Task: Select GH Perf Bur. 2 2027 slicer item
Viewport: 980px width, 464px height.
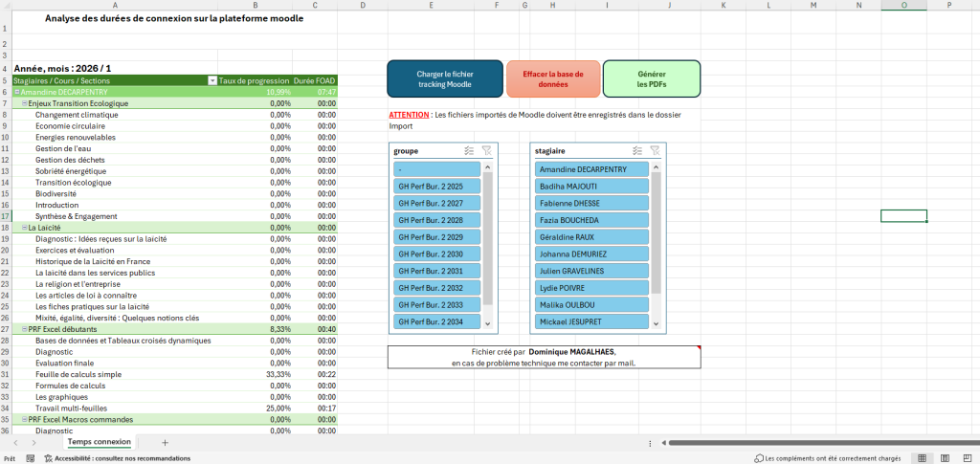Action: pos(436,203)
